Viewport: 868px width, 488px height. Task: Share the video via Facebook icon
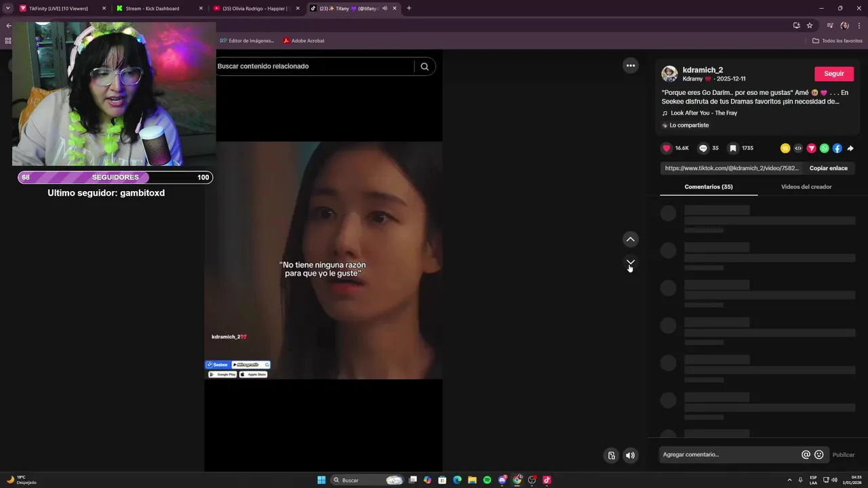[837, 148]
